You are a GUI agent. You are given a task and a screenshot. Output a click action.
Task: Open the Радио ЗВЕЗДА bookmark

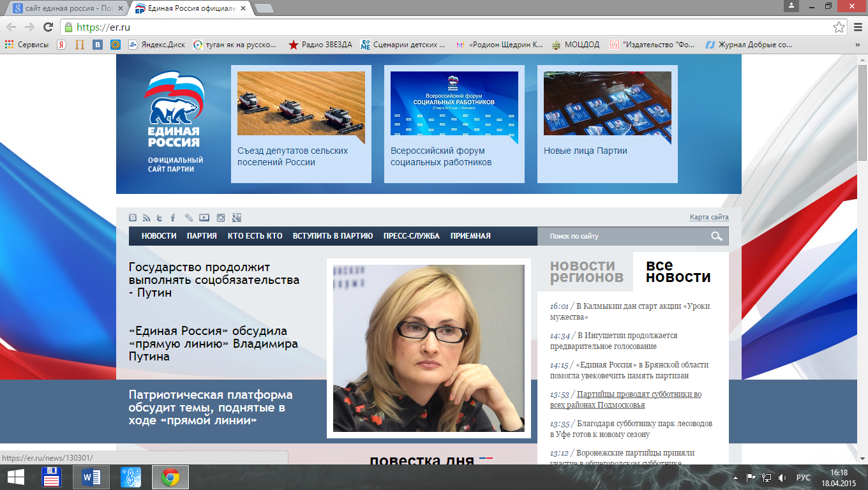tap(320, 45)
